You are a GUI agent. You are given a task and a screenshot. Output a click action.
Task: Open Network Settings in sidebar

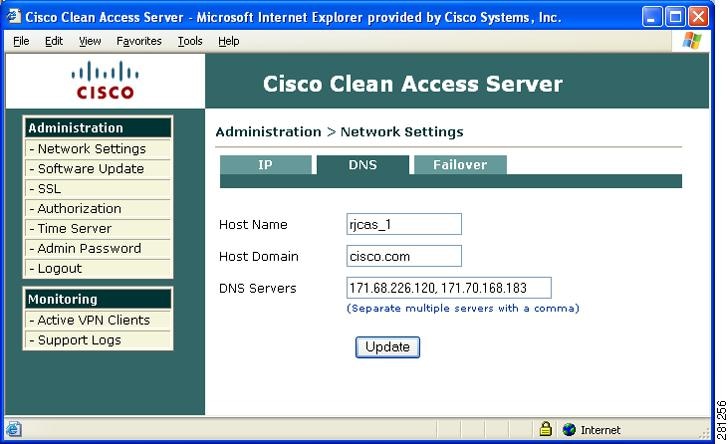click(x=98, y=149)
